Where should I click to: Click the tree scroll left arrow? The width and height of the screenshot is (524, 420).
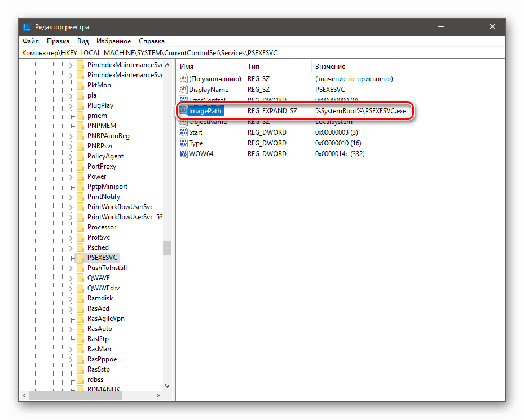[24, 395]
